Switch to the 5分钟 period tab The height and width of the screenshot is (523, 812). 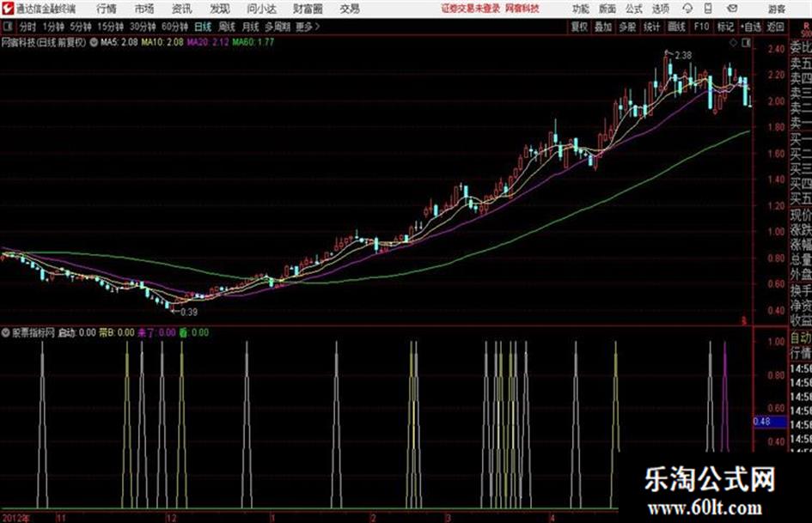[x=80, y=27]
